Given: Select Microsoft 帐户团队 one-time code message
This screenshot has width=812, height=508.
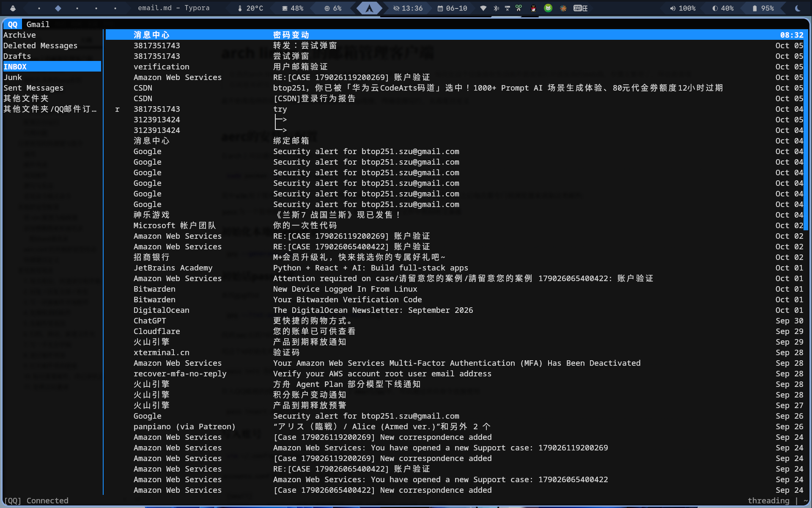Looking at the screenshot, I should point(455,226).
